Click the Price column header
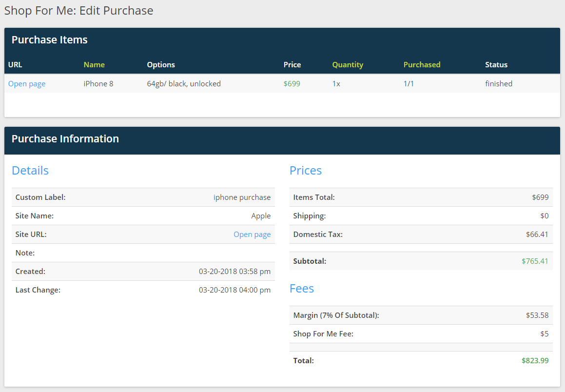Screen dimensions: 565x392 click(292, 65)
